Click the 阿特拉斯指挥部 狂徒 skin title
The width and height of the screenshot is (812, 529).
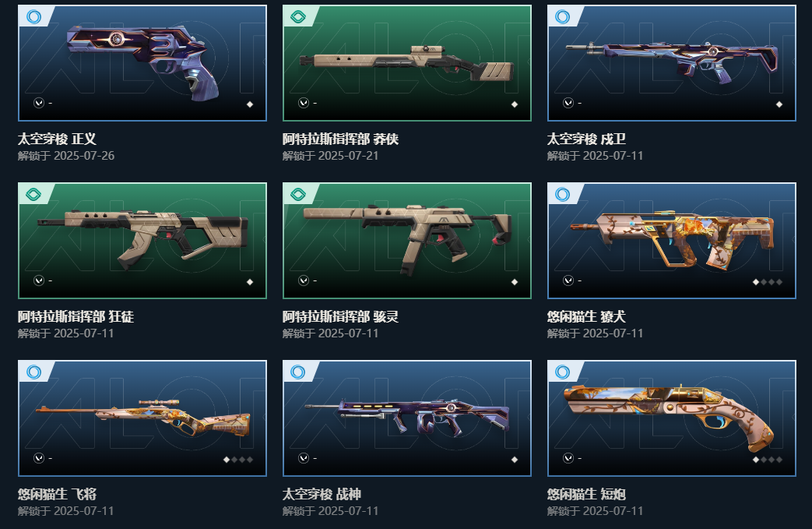click(76, 316)
